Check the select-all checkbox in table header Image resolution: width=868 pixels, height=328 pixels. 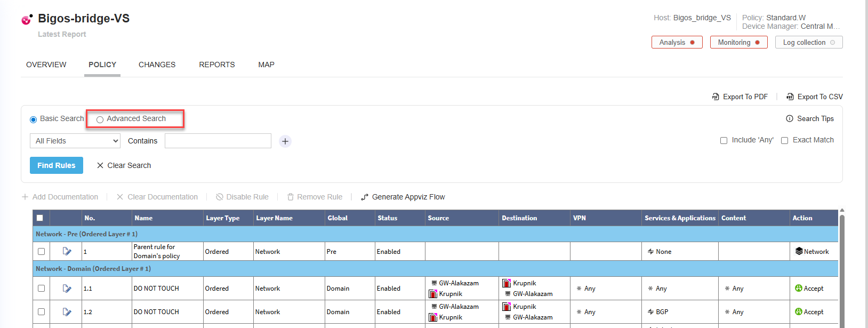click(x=40, y=218)
